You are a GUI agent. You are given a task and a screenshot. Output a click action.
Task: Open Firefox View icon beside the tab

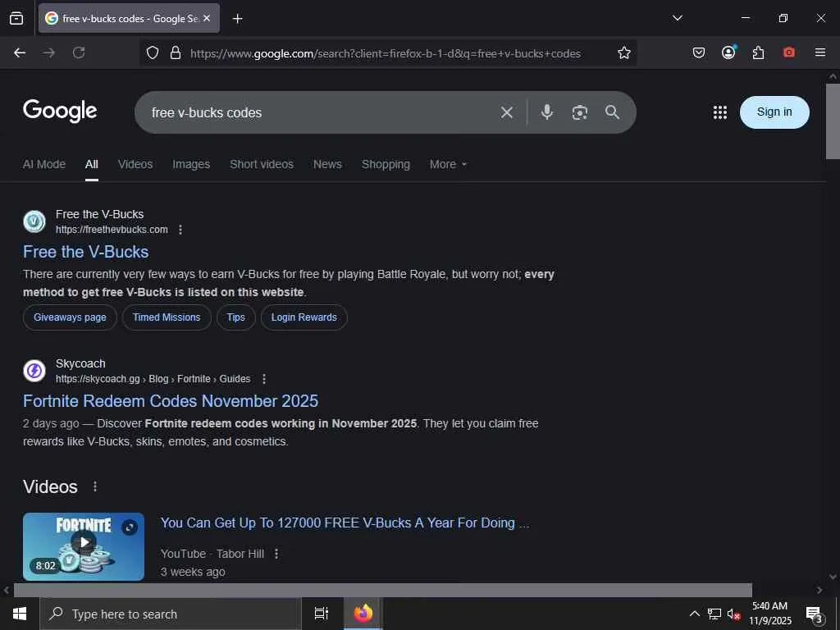tap(16, 18)
